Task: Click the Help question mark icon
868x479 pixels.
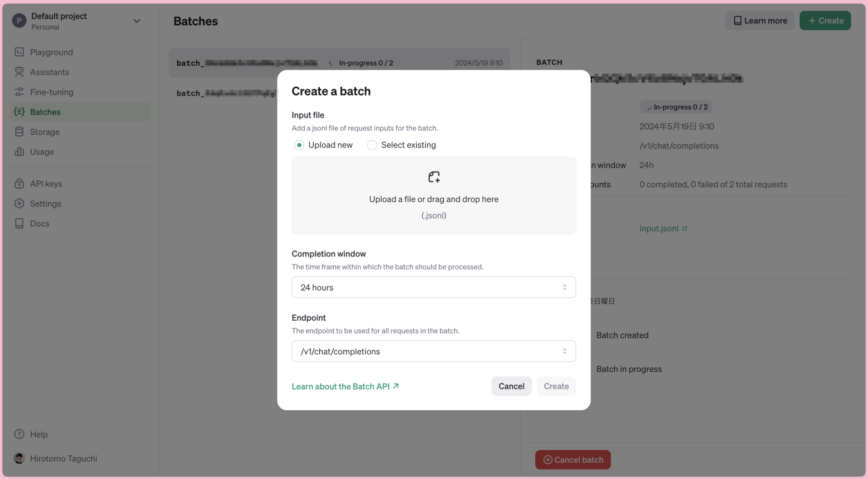Action: pyautogui.click(x=19, y=434)
